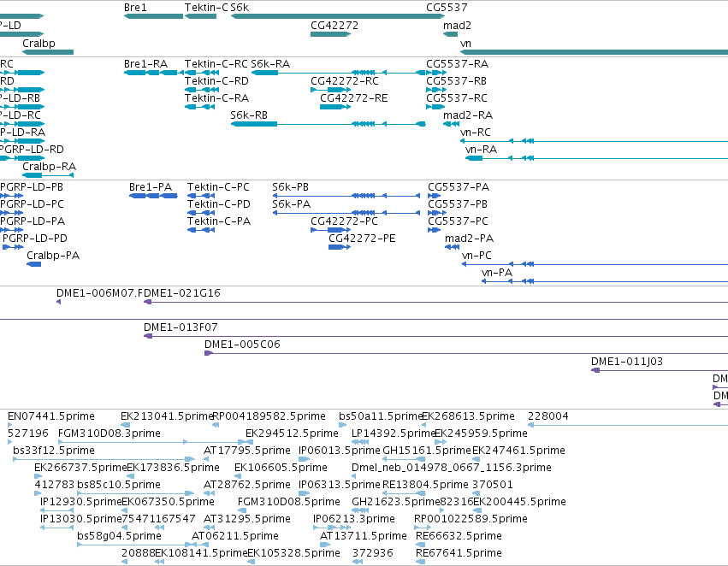The width and height of the screenshot is (728, 566).
Task: Click the AT17795.5prime EST label
Action: [247, 451]
